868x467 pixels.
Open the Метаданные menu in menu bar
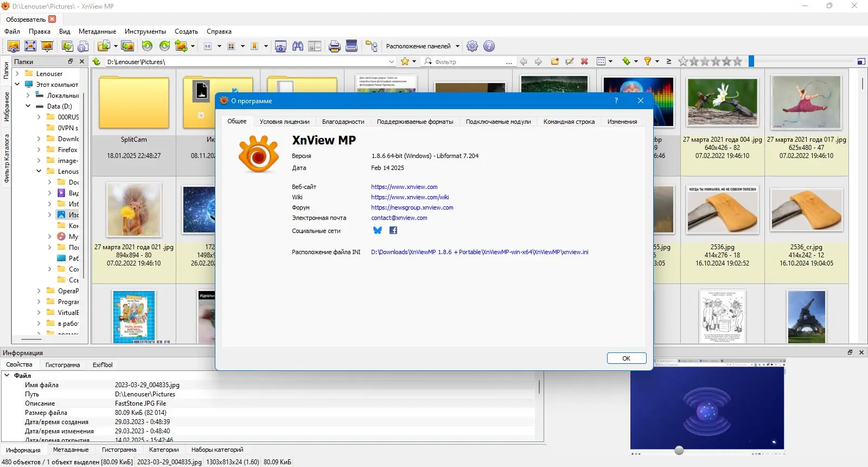[x=97, y=31]
